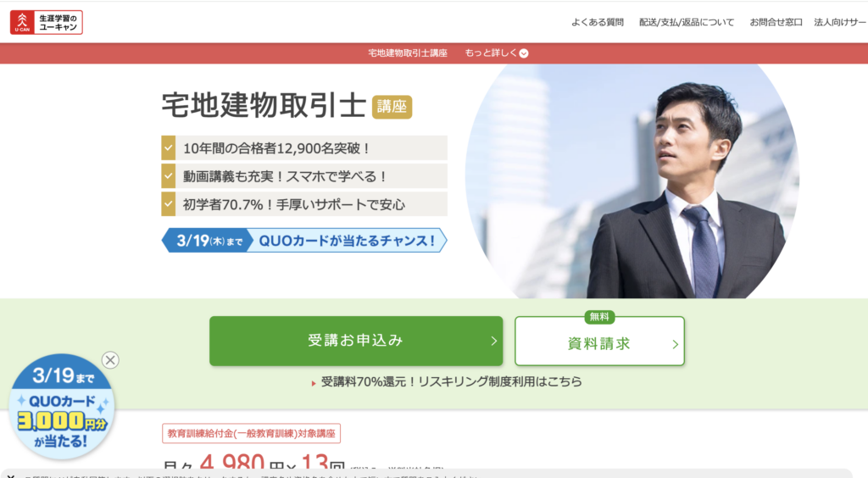
Task: Open 法人向けサービス navigation link
Action: (840, 22)
